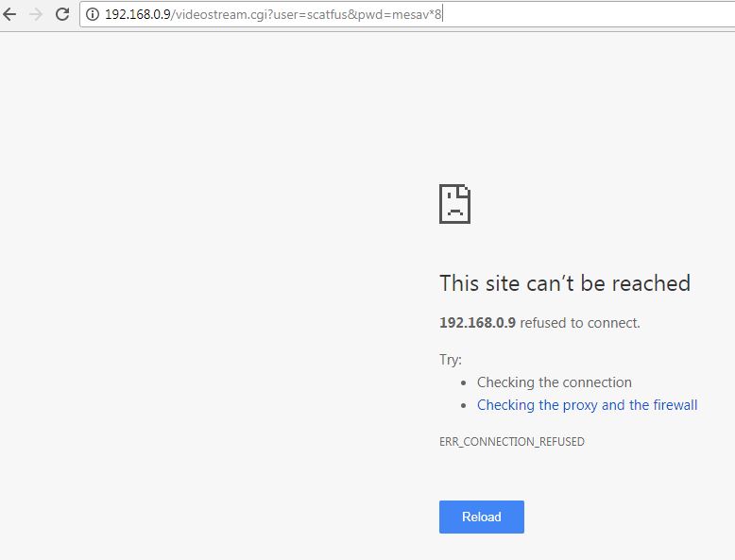Image resolution: width=735 pixels, height=560 pixels.
Task: Click the bold 192.168.0.9 text in message
Action: 477,322
